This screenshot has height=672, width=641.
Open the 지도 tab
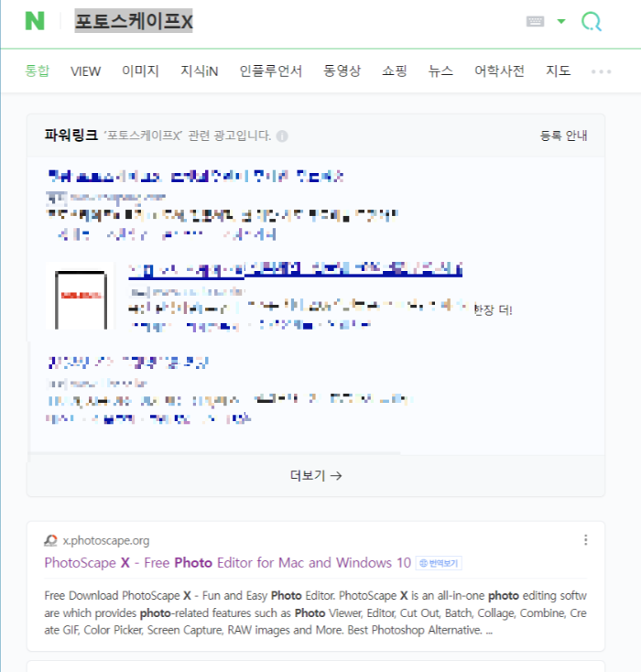pyautogui.click(x=559, y=70)
